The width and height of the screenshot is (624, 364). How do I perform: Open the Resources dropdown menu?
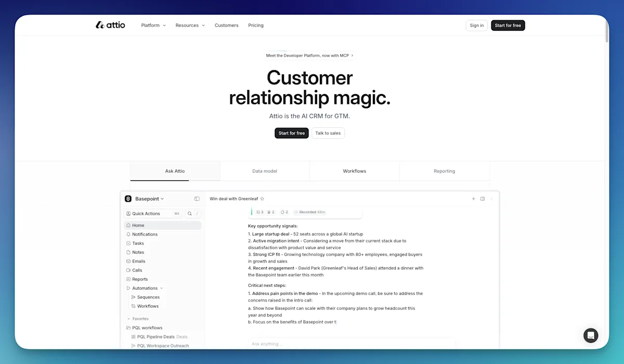pos(190,25)
